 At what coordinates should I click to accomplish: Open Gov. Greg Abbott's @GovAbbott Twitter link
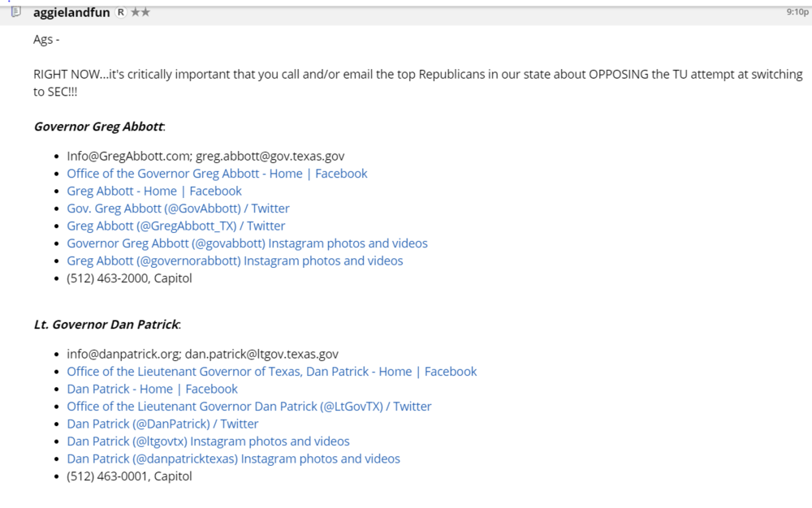click(178, 208)
